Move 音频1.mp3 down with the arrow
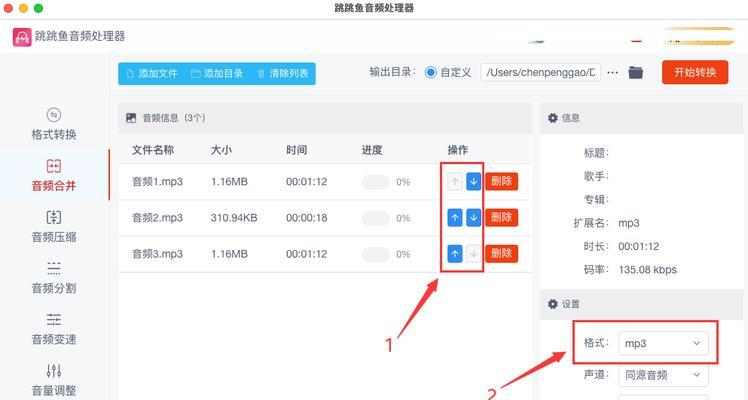The image size is (748, 400). pyautogui.click(x=473, y=181)
